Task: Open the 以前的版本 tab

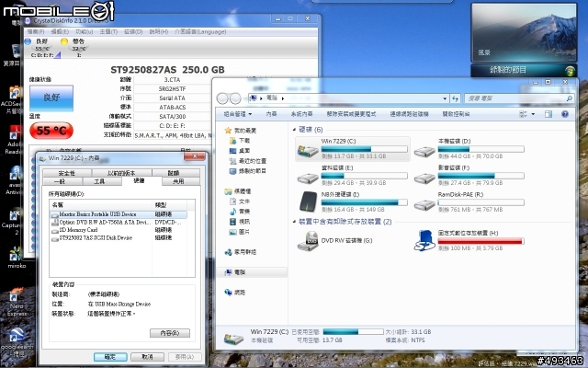Action: pyautogui.click(x=121, y=173)
